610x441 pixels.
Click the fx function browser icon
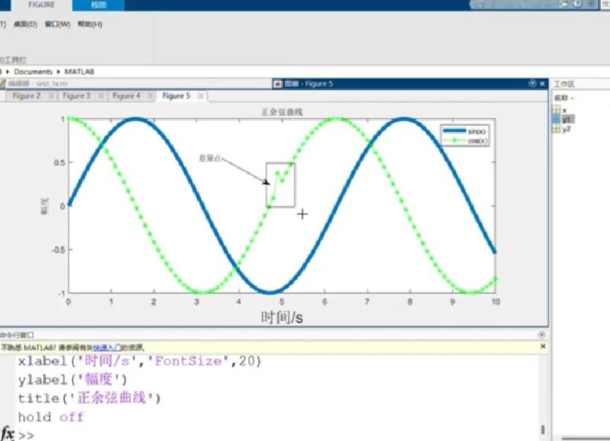8,434
